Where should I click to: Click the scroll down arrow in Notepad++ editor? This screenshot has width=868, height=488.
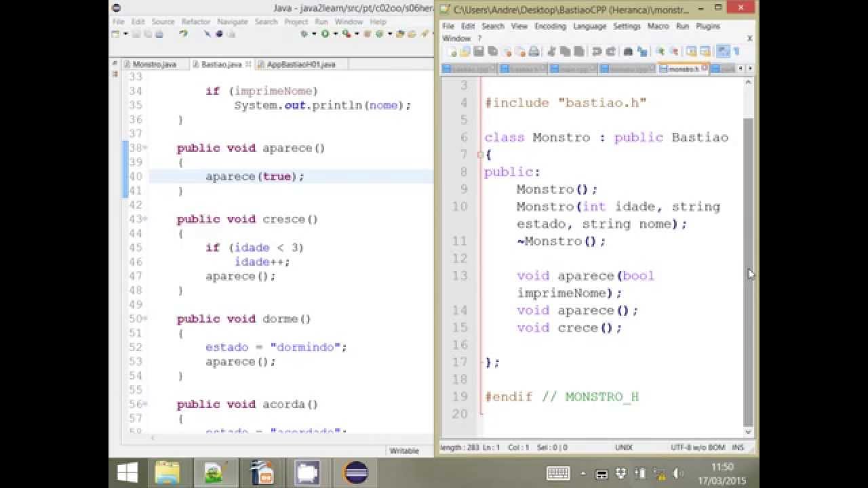pos(749,432)
